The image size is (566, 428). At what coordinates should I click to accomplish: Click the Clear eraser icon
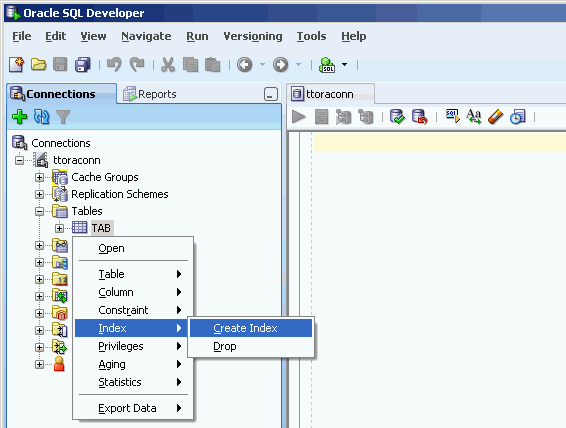[x=496, y=117]
